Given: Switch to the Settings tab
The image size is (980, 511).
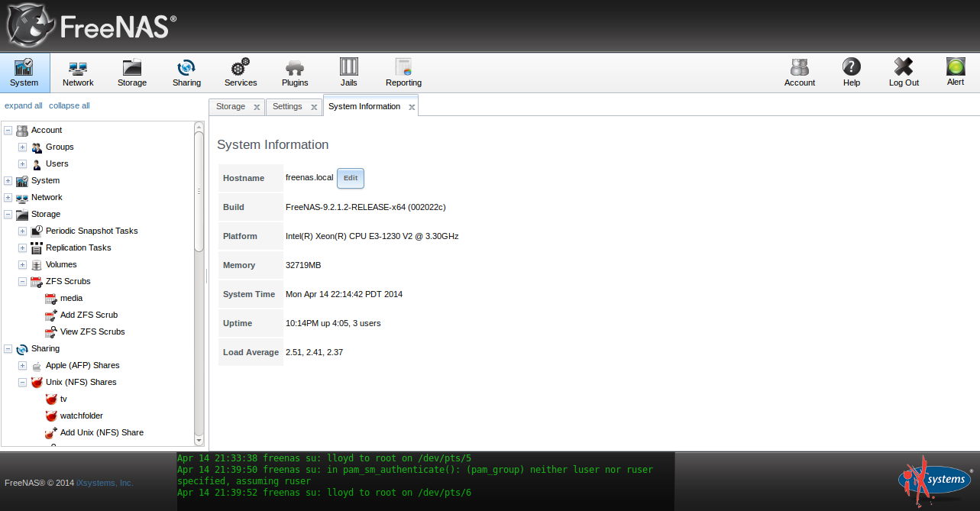Looking at the screenshot, I should coord(287,107).
